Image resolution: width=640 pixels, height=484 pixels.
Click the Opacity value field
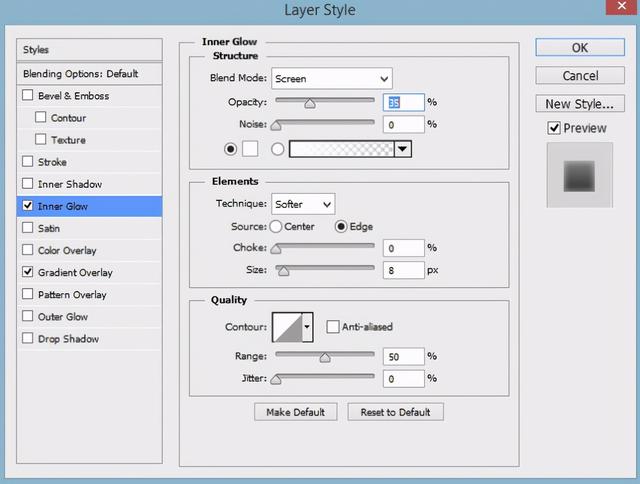[x=404, y=102]
